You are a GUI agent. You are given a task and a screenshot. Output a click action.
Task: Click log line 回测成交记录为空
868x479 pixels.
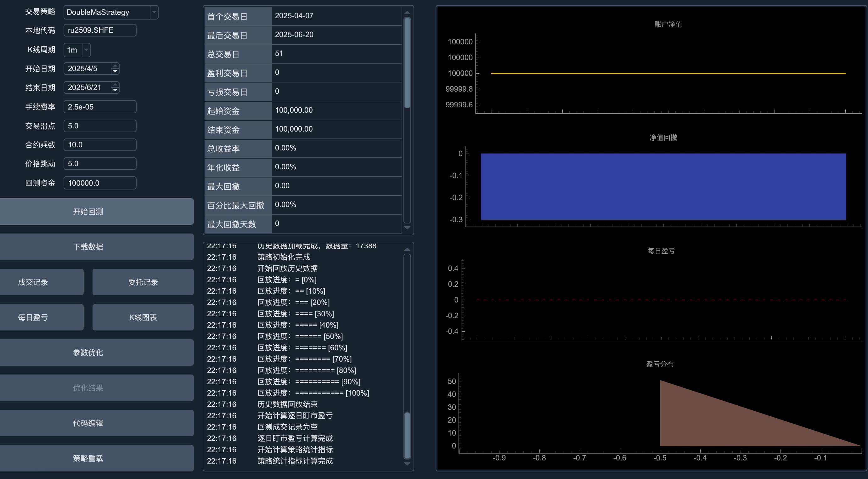(x=287, y=427)
